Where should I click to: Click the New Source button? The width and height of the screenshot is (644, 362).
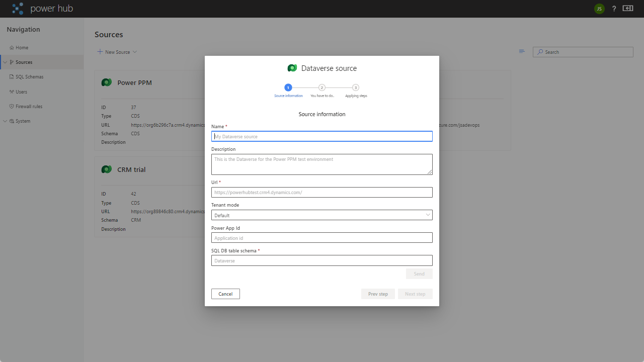pyautogui.click(x=117, y=52)
